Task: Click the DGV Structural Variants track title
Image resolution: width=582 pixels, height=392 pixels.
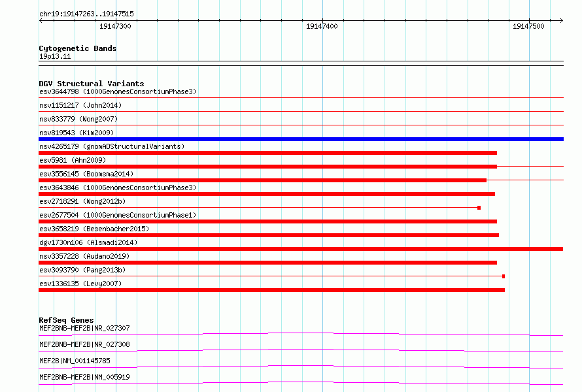Action: click(92, 84)
